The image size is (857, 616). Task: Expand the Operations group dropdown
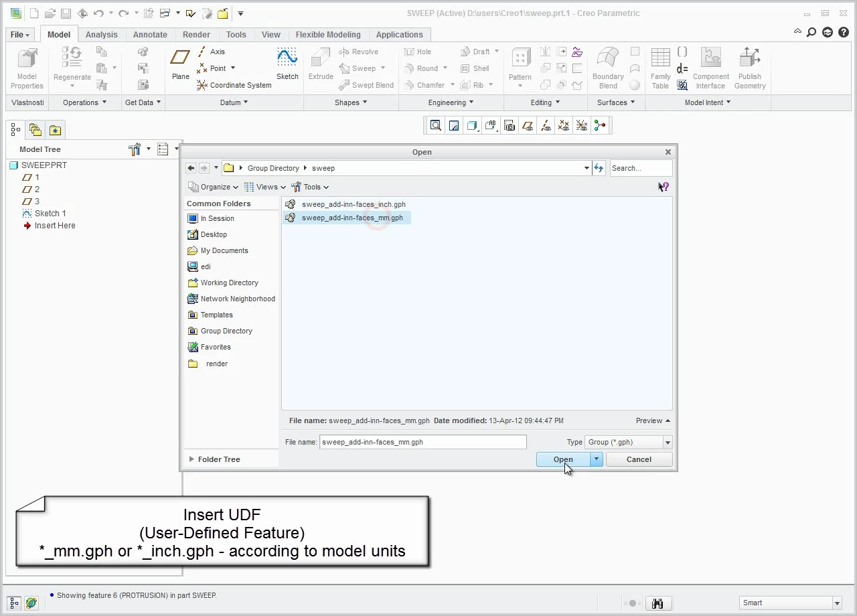pyautogui.click(x=84, y=102)
